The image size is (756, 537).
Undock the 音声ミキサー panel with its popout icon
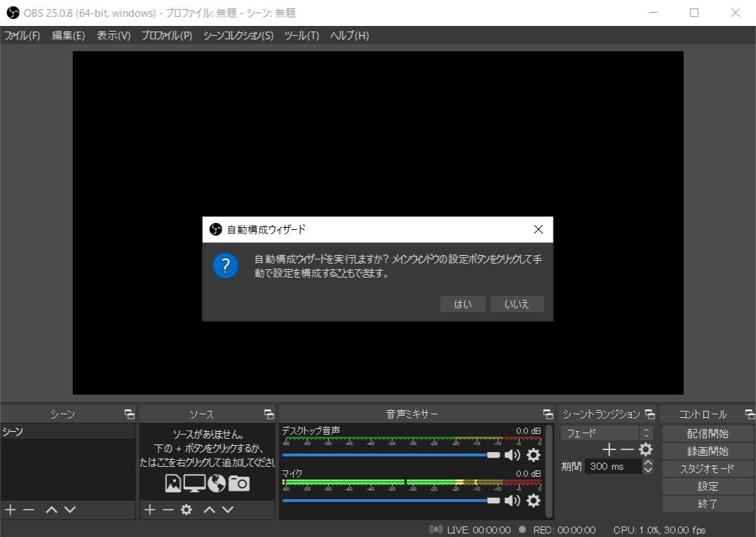pyautogui.click(x=548, y=414)
